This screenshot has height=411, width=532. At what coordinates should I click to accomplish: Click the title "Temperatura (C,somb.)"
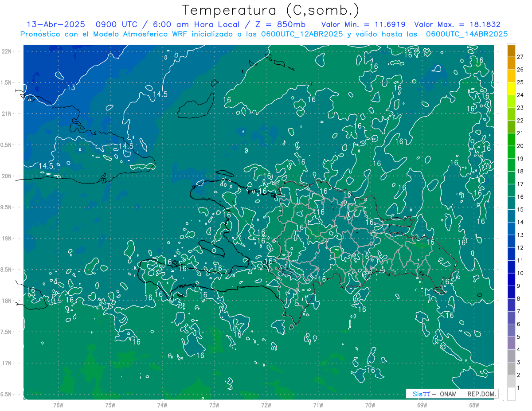271,10
